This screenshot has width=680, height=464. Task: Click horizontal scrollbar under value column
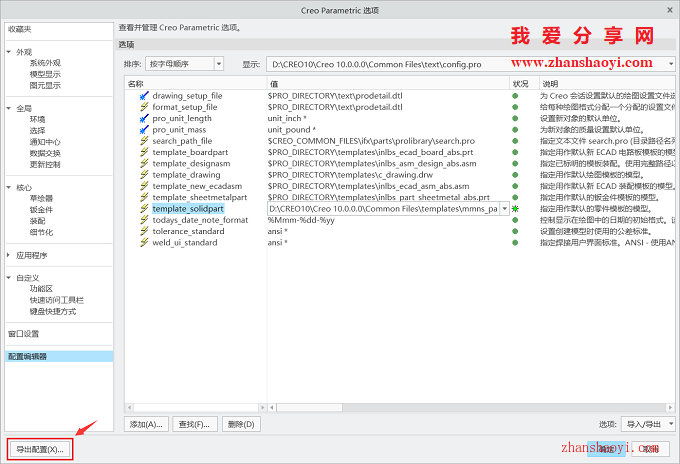310,408
